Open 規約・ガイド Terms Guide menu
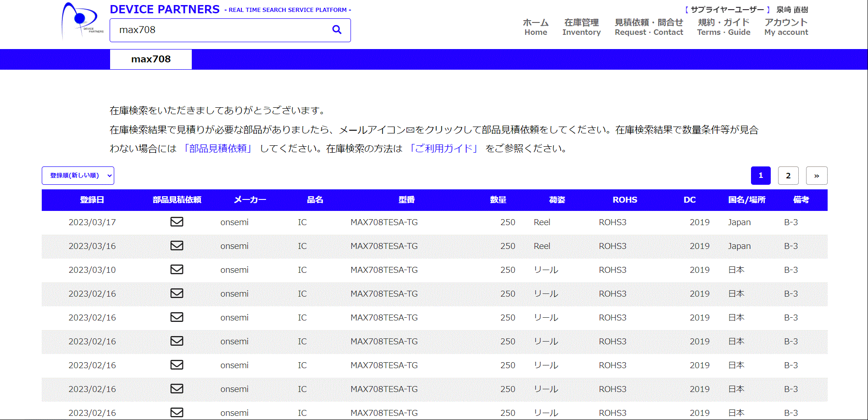Screen dimensions: 868x420 click(x=723, y=27)
